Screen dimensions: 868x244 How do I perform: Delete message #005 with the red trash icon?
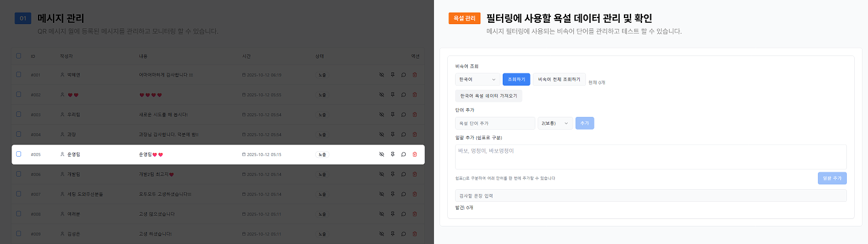(415, 154)
